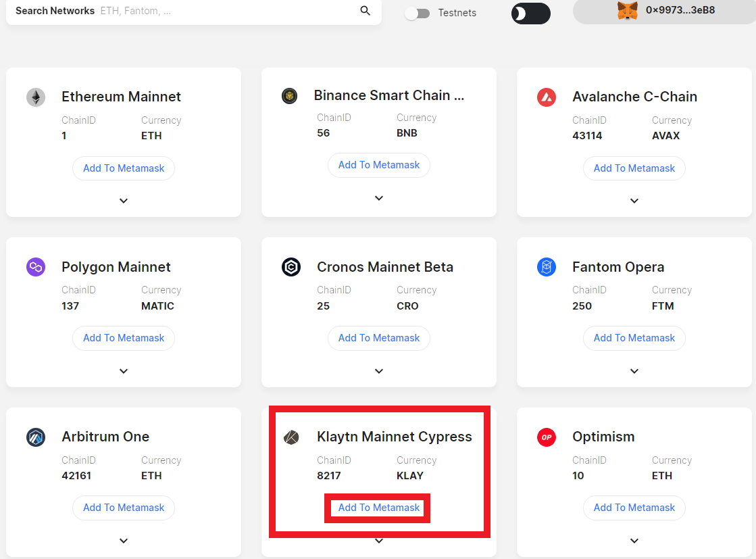The width and height of the screenshot is (756, 559).
Task: Click the Klaytn Mainnet Cypress title
Action: coord(395,437)
